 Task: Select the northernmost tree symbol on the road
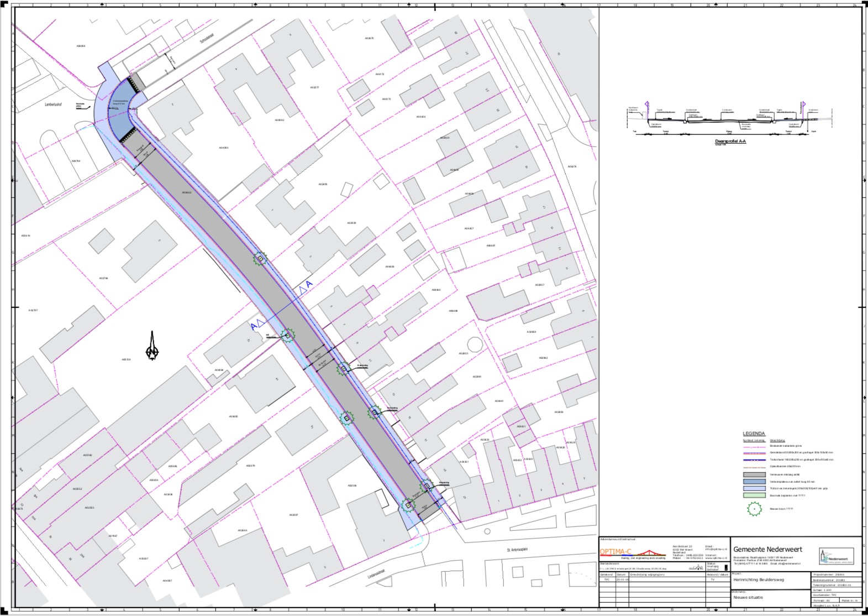click(260, 258)
